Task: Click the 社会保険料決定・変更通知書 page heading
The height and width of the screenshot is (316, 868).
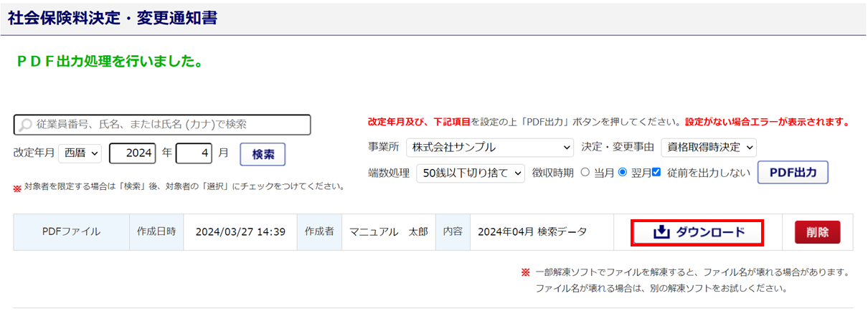Action: 113,18
